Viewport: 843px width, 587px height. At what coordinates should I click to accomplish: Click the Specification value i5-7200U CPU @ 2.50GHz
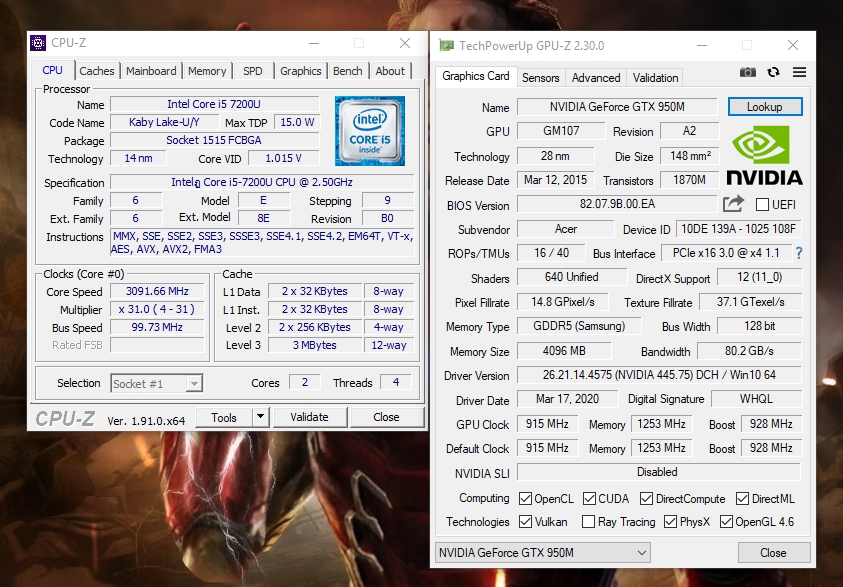[x=262, y=182]
